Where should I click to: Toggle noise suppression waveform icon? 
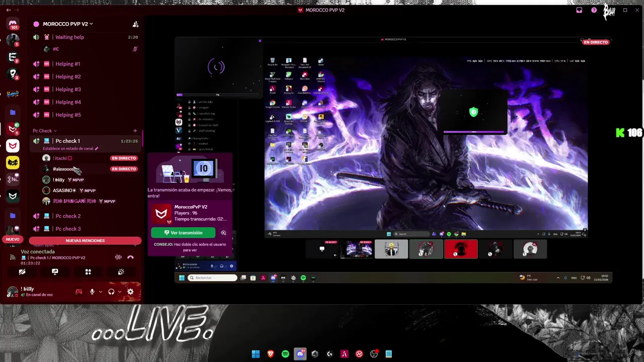click(x=118, y=257)
